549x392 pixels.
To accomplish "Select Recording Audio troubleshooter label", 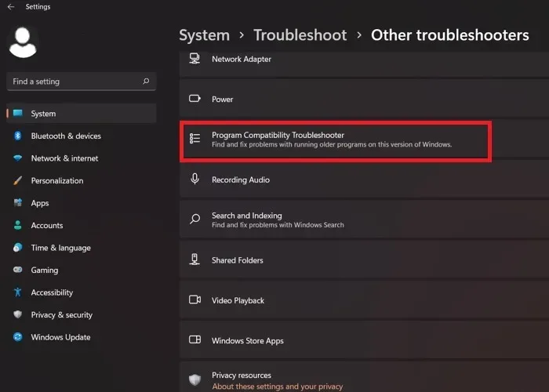I will click(241, 180).
